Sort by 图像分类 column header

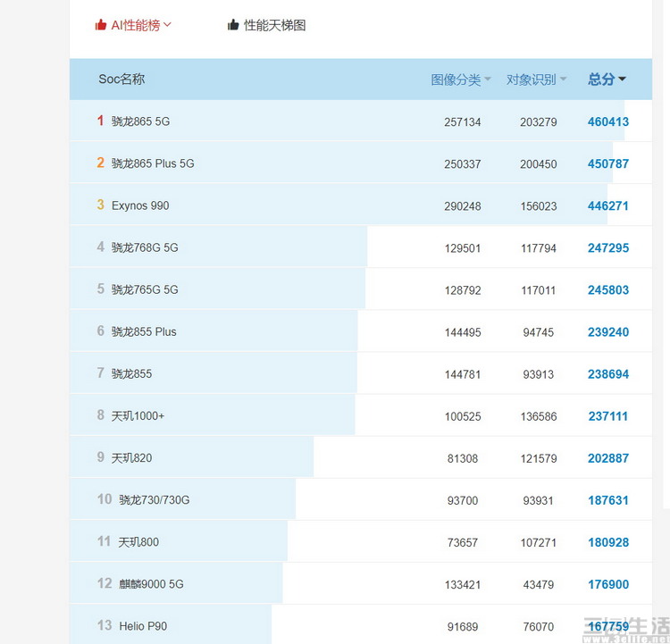[x=461, y=79]
